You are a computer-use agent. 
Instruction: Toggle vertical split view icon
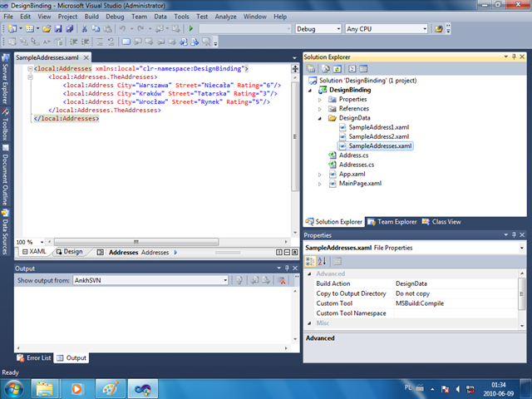tap(279, 252)
